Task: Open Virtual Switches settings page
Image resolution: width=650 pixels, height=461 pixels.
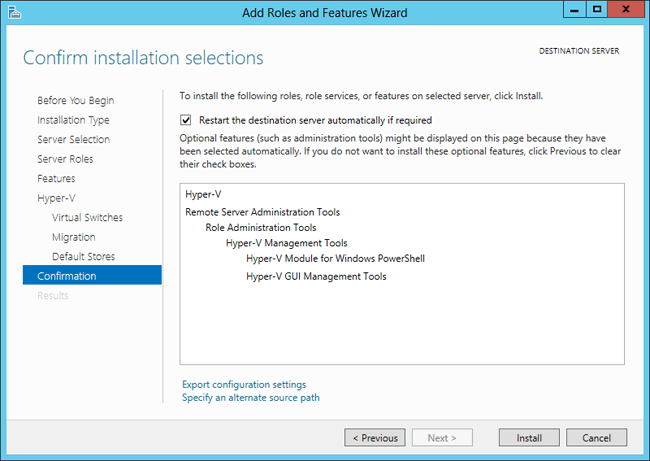Action: pos(87,217)
